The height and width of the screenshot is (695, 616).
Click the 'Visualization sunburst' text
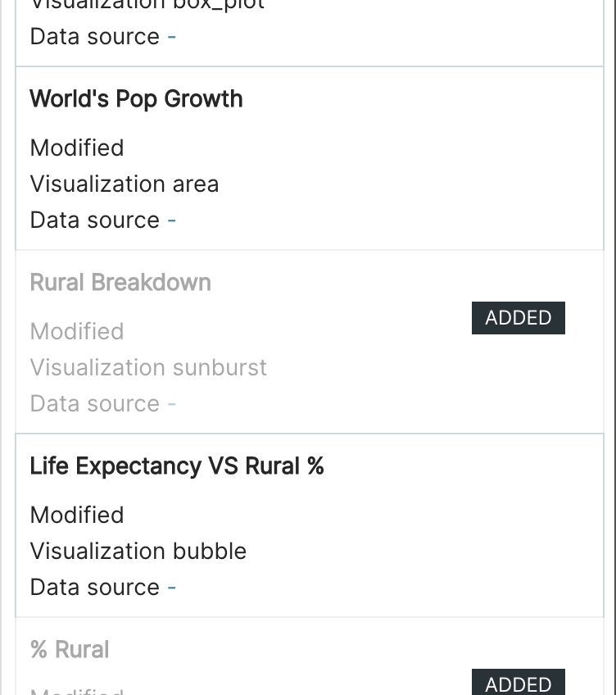148,368
